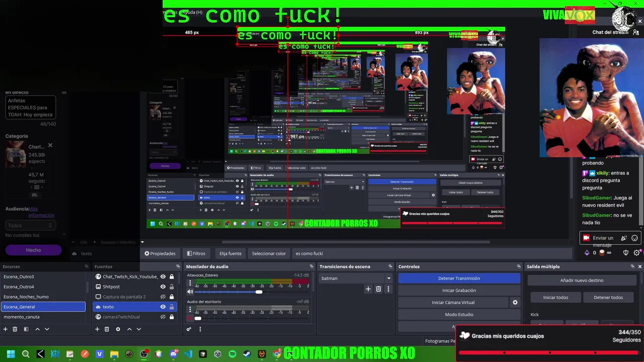Undock the Mezclador de audio panel
The image size is (644, 362).
click(311, 266)
